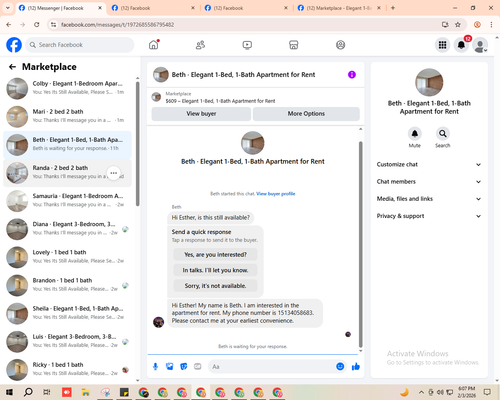Open the Video/Watch icon
This screenshot has width=500, height=400.
pyautogui.click(x=247, y=45)
